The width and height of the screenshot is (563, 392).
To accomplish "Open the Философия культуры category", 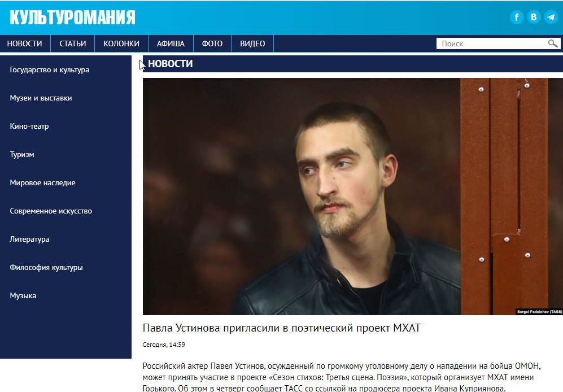I will (x=46, y=267).
